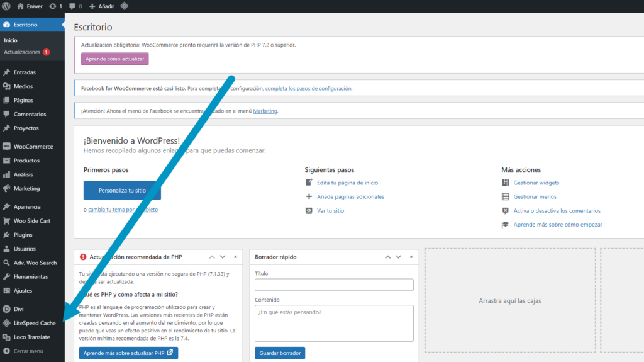The width and height of the screenshot is (644, 362).
Task: Focus the Título input field
Action: click(334, 285)
